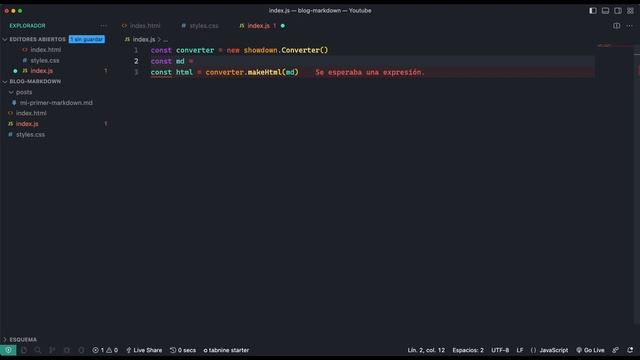Click line number 3 in the gutter
640x360 pixels.
click(x=136, y=72)
